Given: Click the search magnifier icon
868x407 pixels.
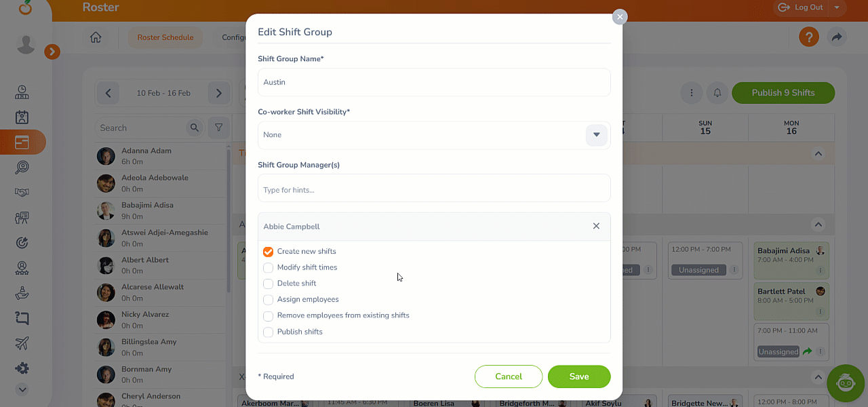Looking at the screenshot, I should point(195,128).
